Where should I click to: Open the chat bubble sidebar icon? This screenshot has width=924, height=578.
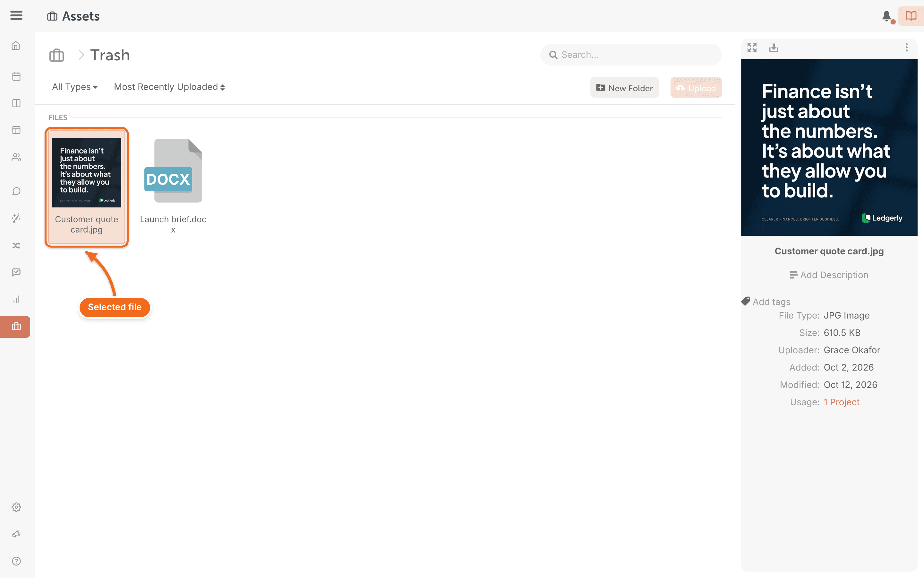(x=16, y=191)
